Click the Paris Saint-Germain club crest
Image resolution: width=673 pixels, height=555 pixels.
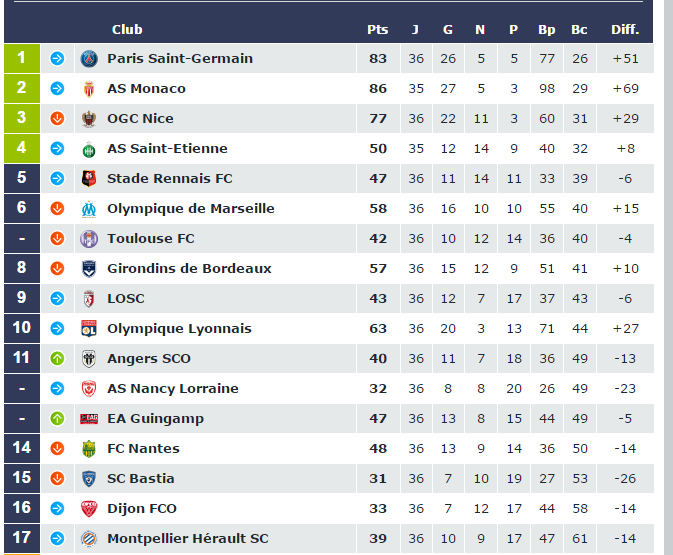89,59
